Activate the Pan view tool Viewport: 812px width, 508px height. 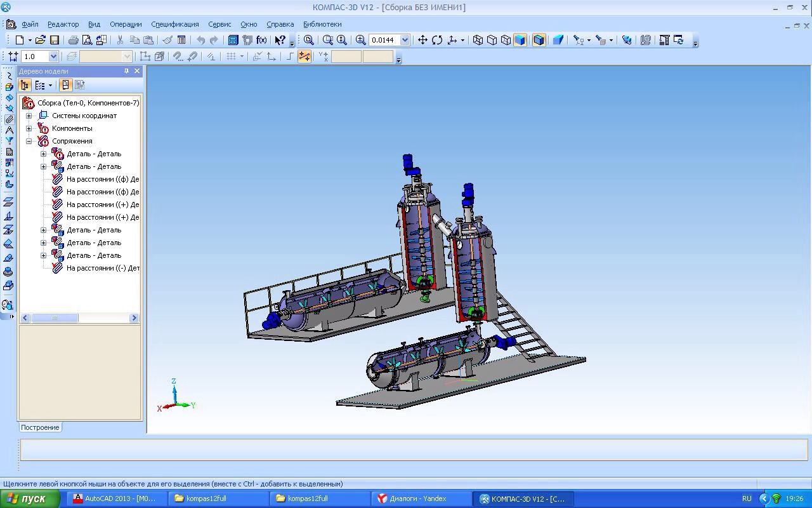422,40
